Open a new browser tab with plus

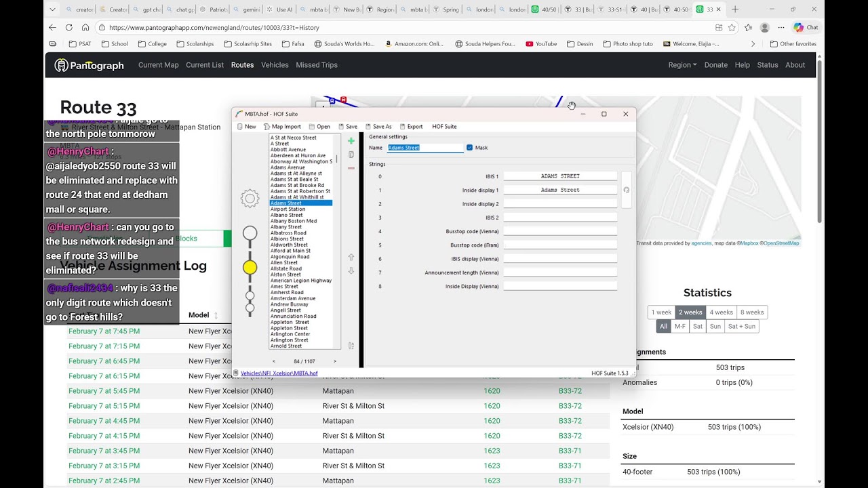[735, 9]
